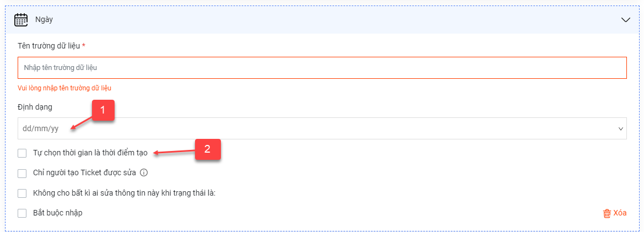Click the Ngày header title
The width and height of the screenshot is (644, 232).
44,20
